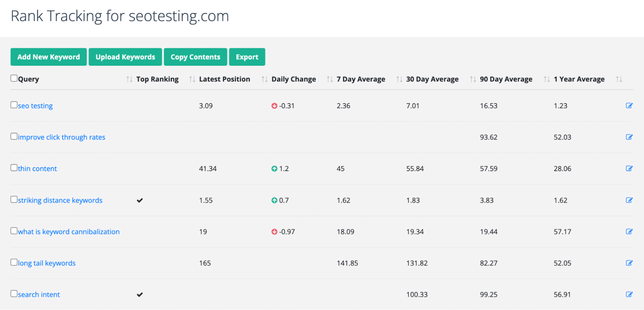Select 30 day average value 100.33
Viewport: 644px width, 310px height.
pos(417,295)
